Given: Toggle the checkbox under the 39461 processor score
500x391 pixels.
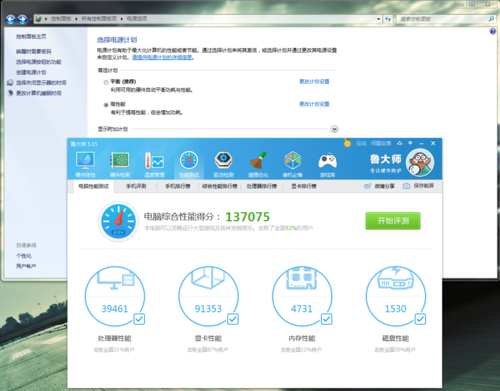Looking at the screenshot, I should [x=139, y=319].
